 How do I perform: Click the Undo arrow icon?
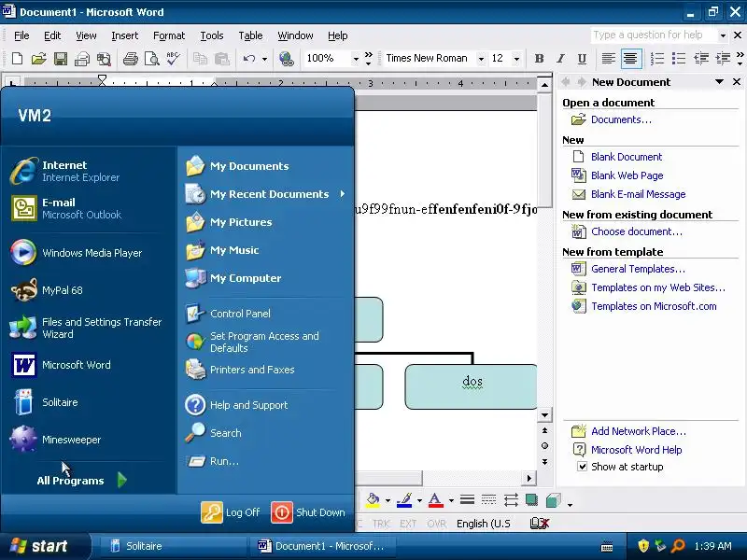tap(249, 59)
